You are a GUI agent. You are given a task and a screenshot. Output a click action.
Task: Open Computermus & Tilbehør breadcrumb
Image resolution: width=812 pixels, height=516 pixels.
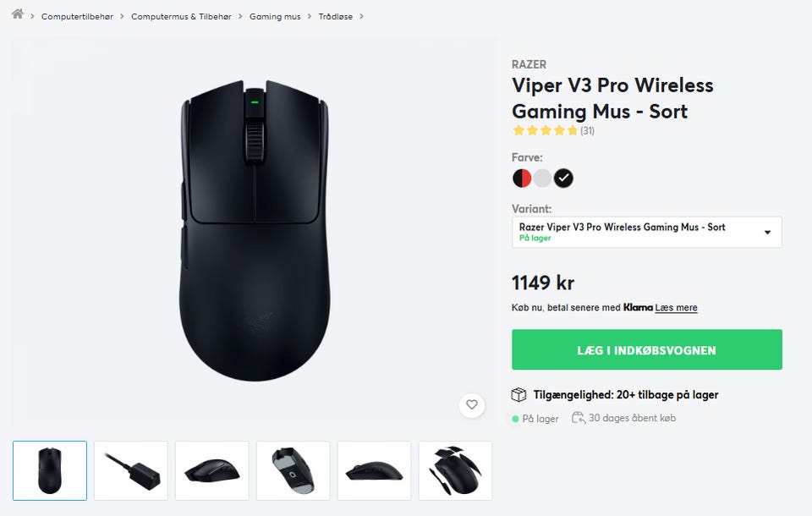tap(181, 17)
